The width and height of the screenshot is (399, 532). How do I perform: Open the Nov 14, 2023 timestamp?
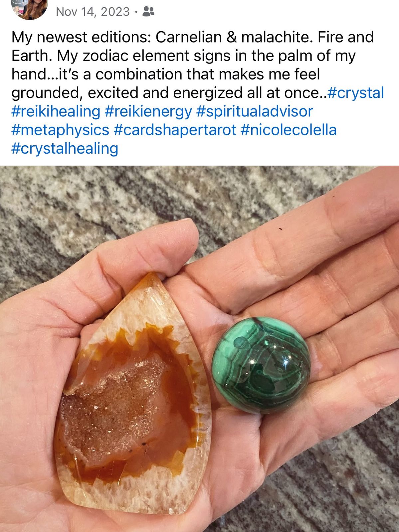93,12
